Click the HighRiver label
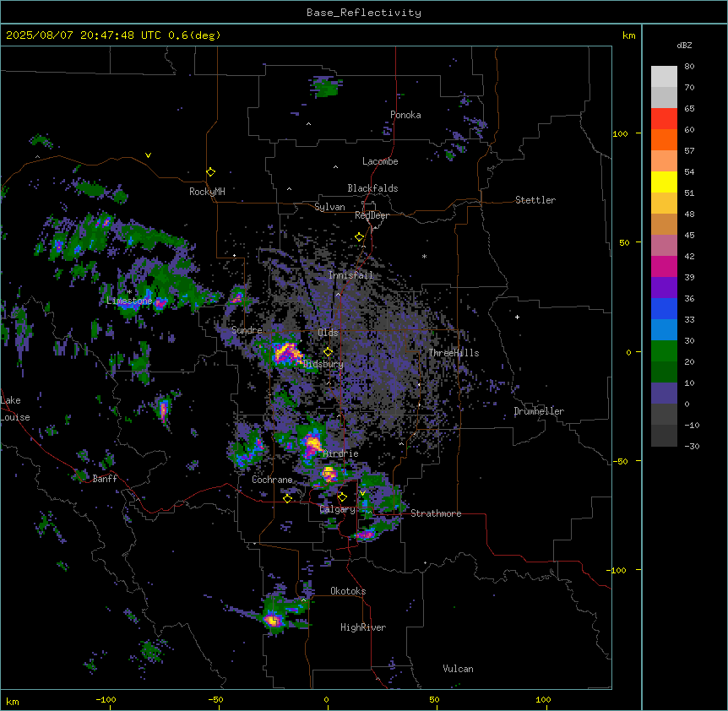This screenshot has width=728, height=711. pyautogui.click(x=363, y=627)
